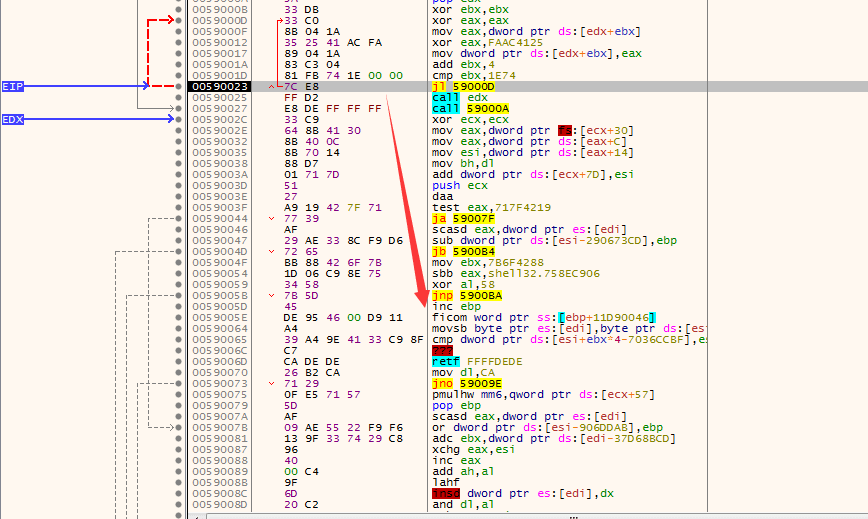Select the xor eax,FAAC4125 instruction
Screen dimensions: 868x519
(487, 43)
